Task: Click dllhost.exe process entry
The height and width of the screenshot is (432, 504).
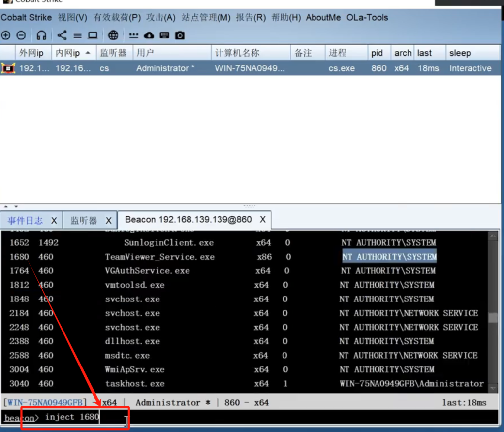Action: (132, 341)
